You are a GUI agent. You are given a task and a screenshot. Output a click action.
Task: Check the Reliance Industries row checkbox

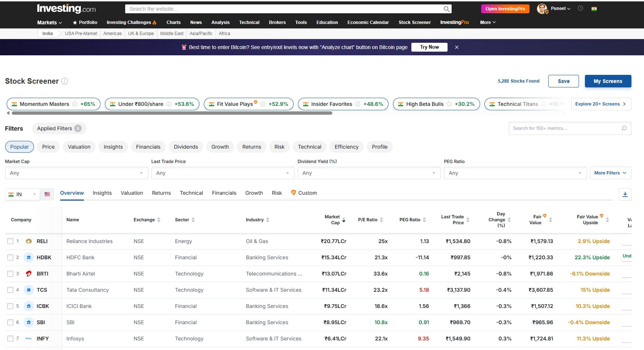click(x=10, y=241)
